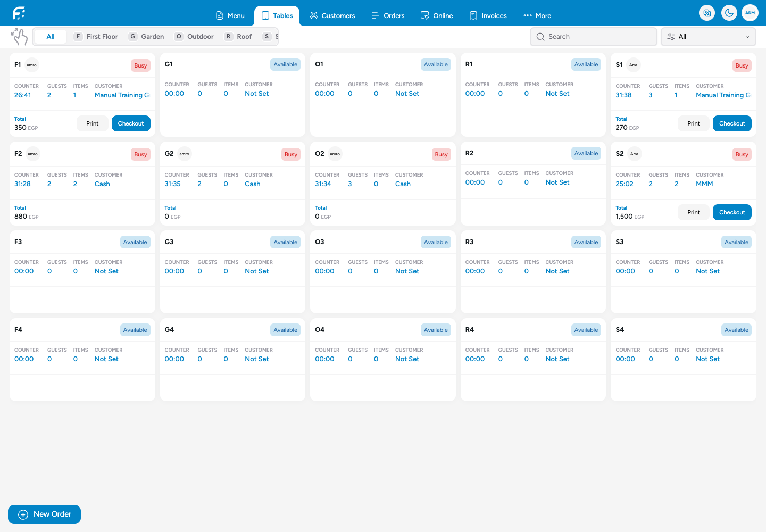
Task: Expand the More menu
Action: point(537,15)
